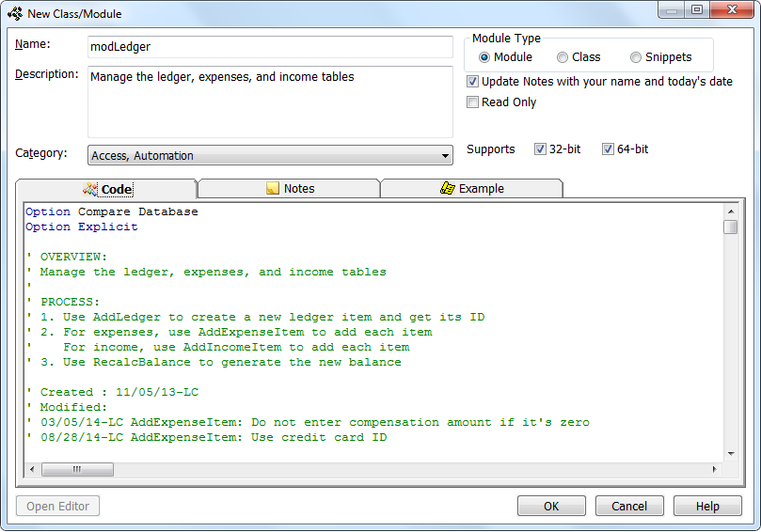Uncheck Update Notes with your name and date

tap(472, 82)
